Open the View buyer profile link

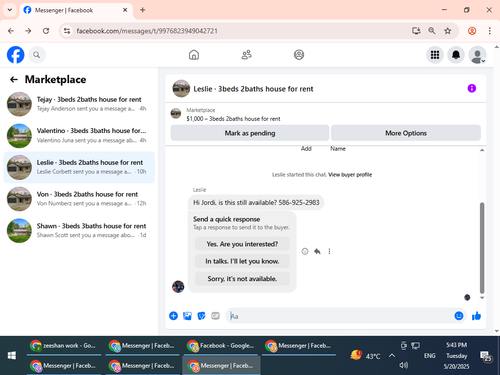[350, 175]
